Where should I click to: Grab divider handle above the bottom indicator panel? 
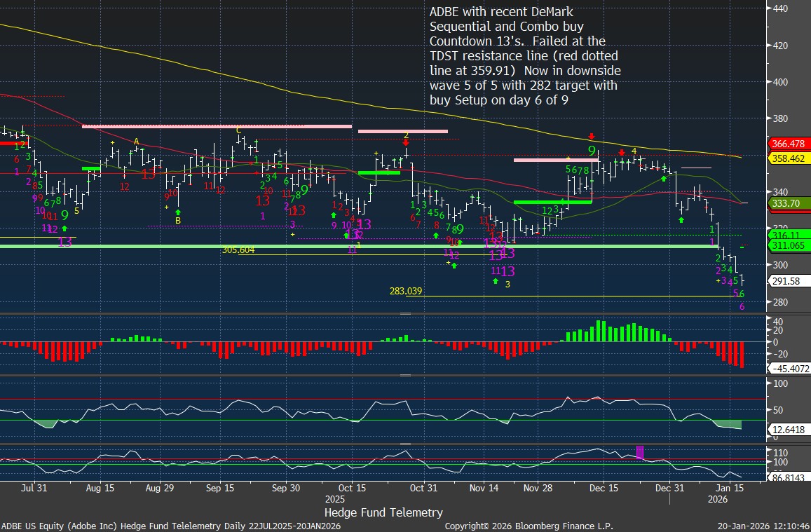click(x=404, y=444)
